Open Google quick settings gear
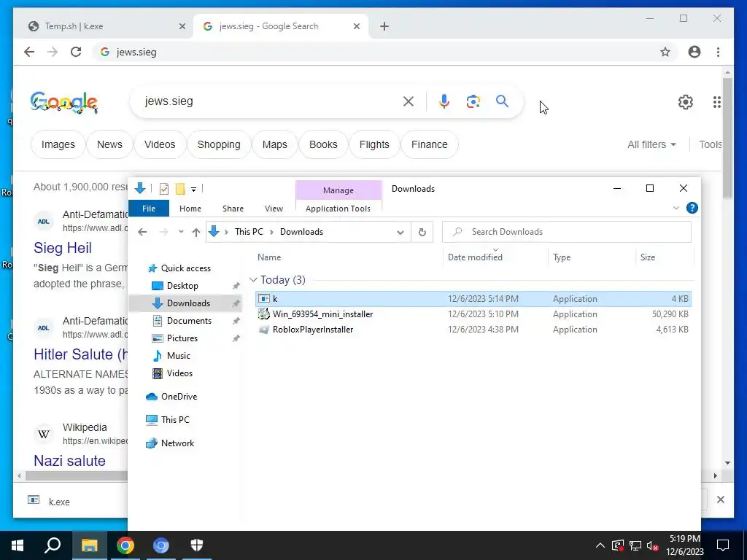This screenshot has width=747, height=560. pyautogui.click(x=685, y=102)
